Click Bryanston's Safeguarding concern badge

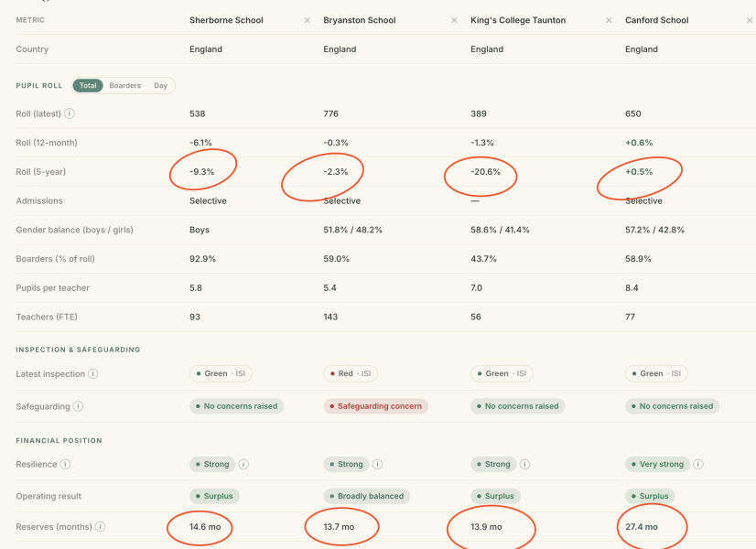(375, 406)
